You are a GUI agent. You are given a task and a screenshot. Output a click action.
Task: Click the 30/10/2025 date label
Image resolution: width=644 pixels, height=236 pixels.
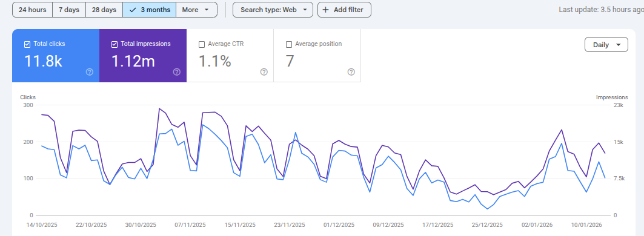[141, 225]
